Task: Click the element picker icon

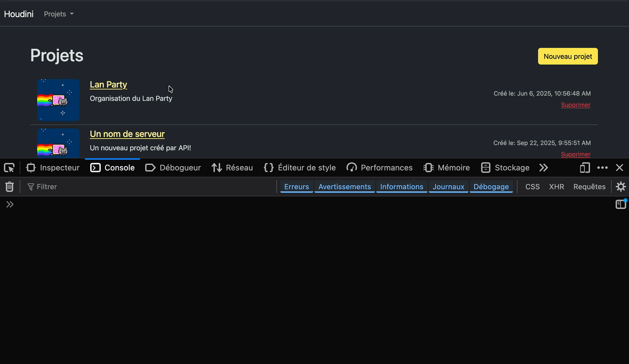Action: [9, 168]
